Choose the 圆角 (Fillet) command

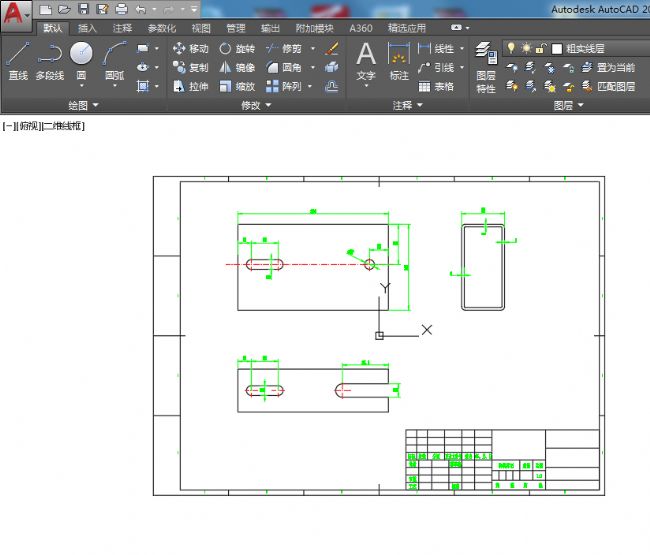[284, 67]
